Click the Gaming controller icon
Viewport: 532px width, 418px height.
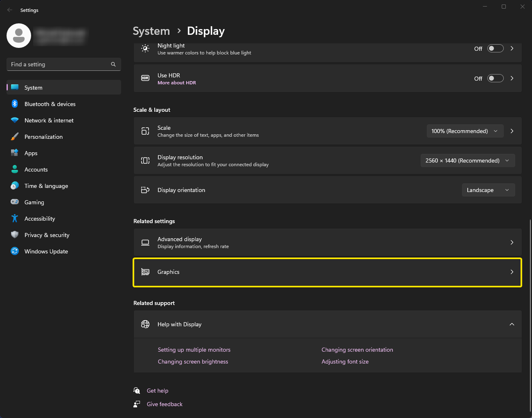coord(15,202)
